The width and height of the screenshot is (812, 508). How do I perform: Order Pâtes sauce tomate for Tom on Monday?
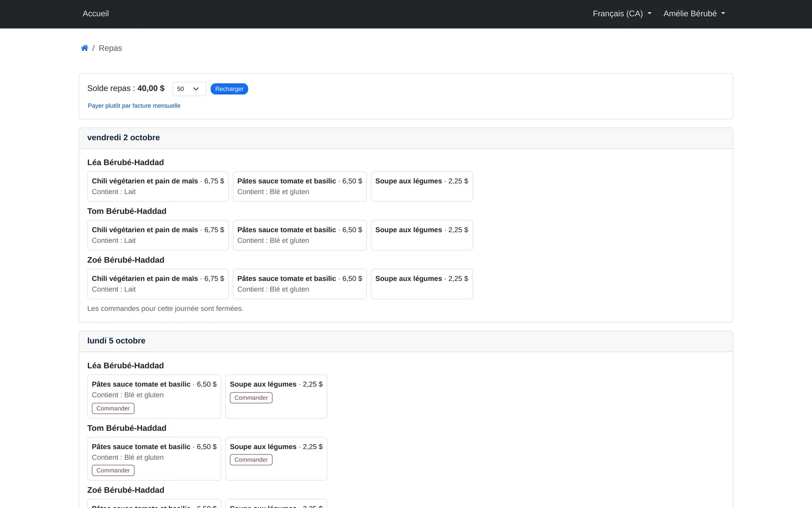113,470
